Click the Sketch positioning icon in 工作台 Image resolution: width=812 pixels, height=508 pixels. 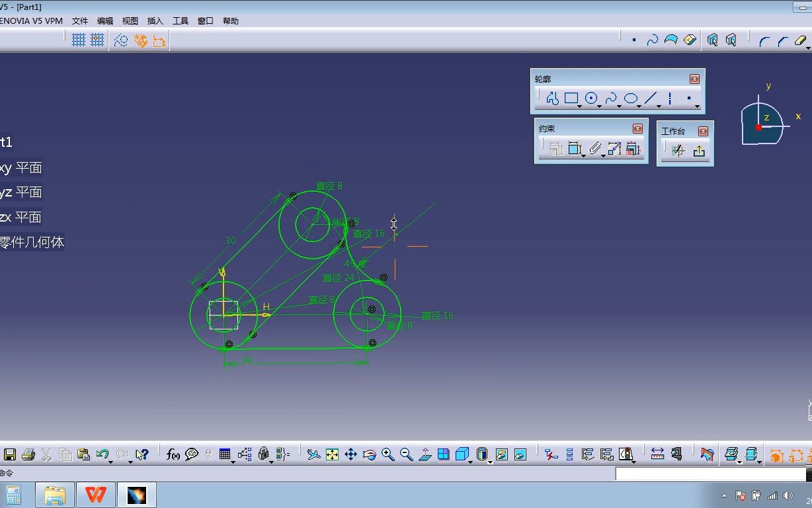click(x=678, y=151)
